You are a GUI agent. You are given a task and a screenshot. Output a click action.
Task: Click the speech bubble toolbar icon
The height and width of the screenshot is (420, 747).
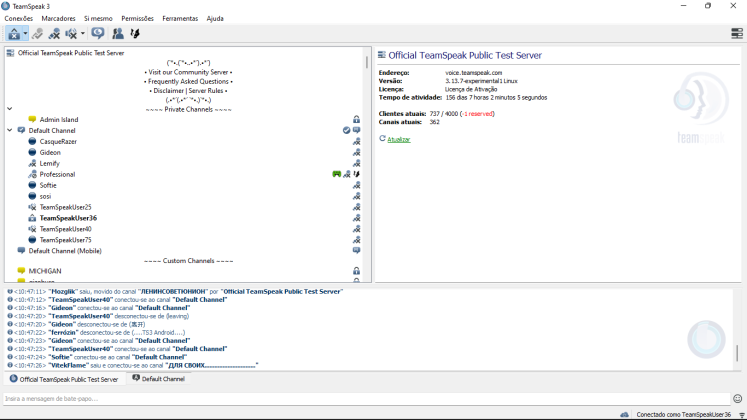[98, 33]
